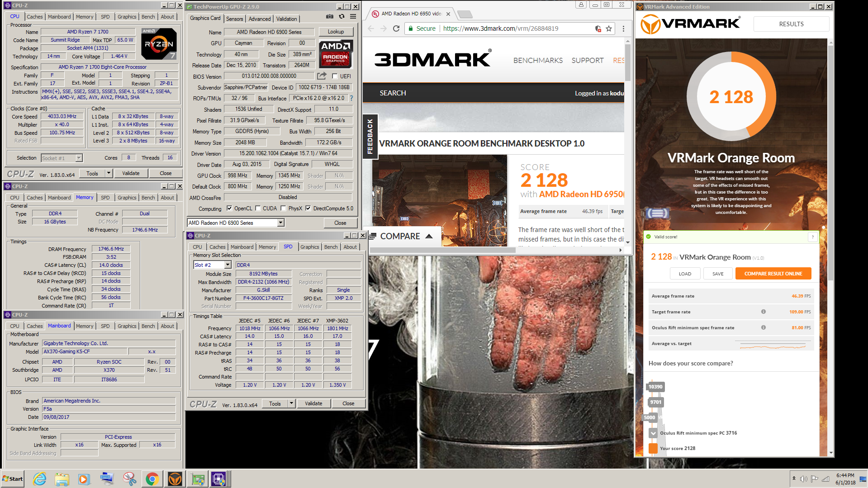
Task: Click the GPU-Z refresh icon
Action: pyautogui.click(x=342, y=16)
